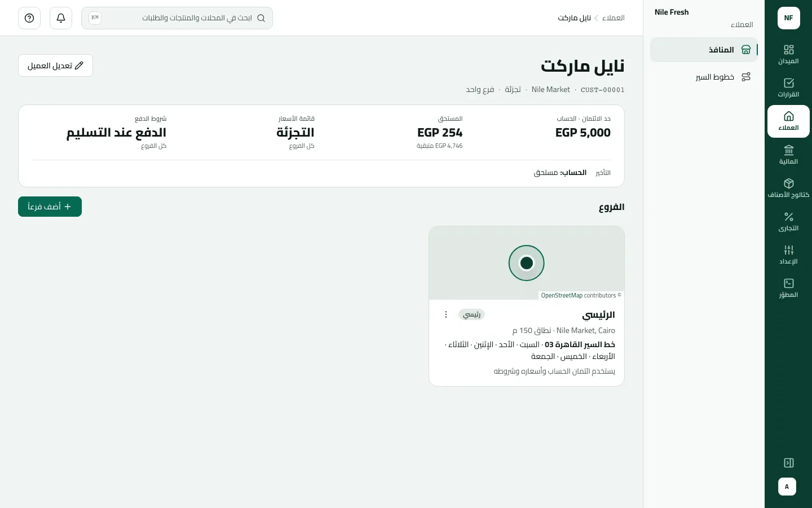Open the help icon
The width and height of the screenshot is (812, 508).
pos(29,18)
